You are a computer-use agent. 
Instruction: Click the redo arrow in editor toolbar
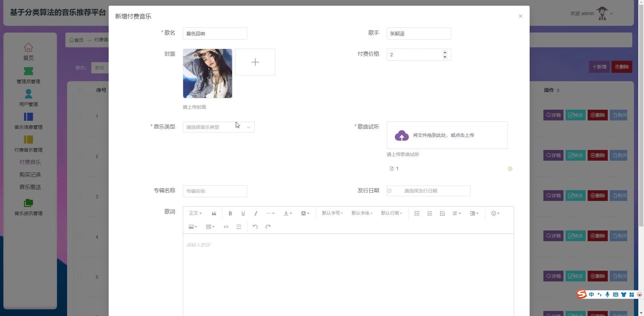(x=268, y=227)
